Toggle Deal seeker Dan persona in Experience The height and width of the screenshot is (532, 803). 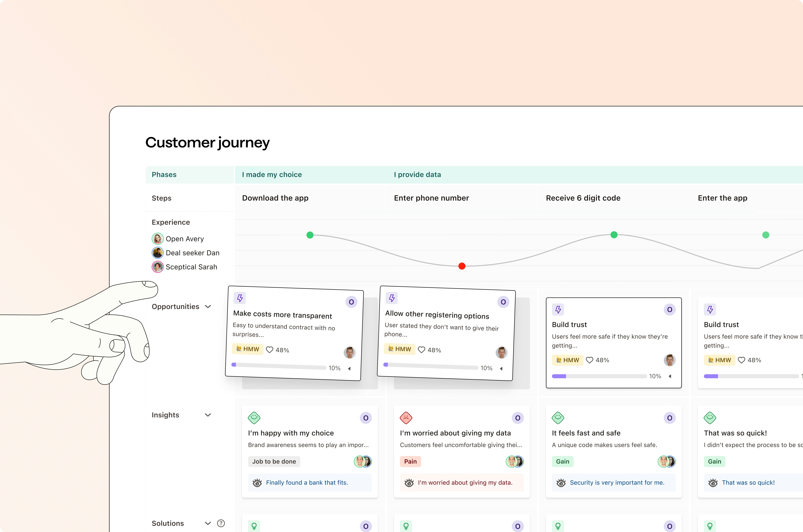[186, 253]
